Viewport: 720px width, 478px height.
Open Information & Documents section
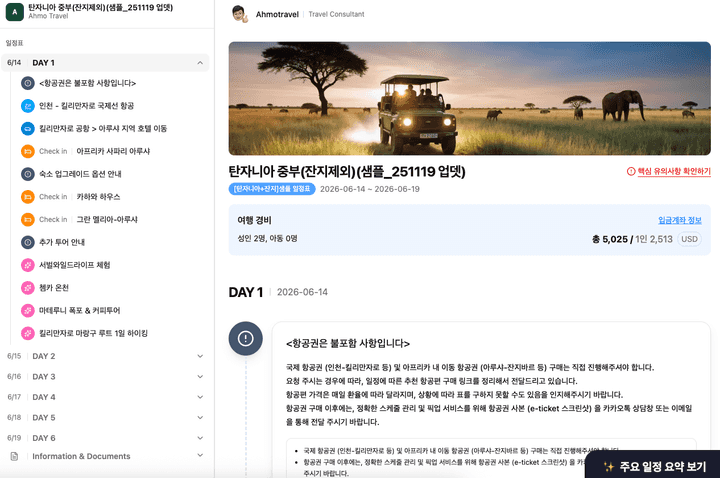[105, 456]
